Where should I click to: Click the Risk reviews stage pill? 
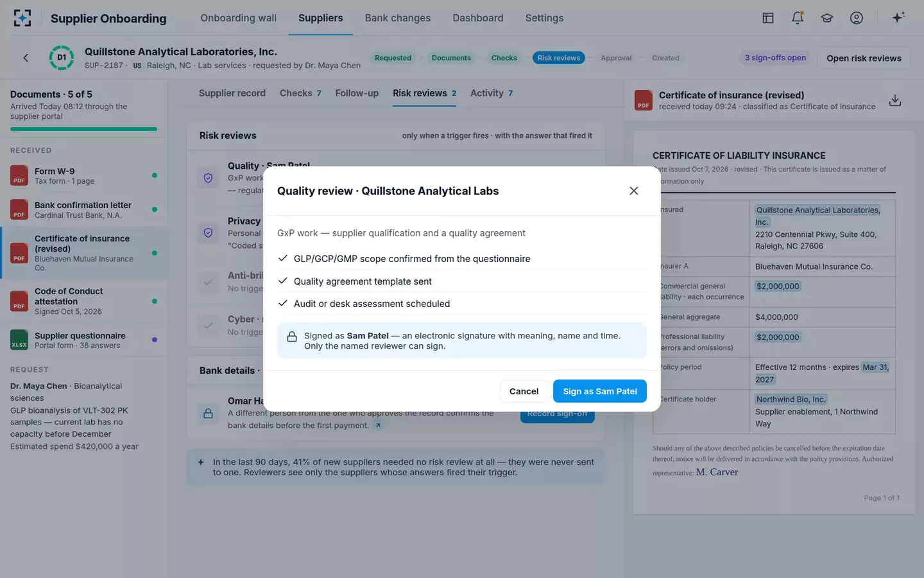559,58
